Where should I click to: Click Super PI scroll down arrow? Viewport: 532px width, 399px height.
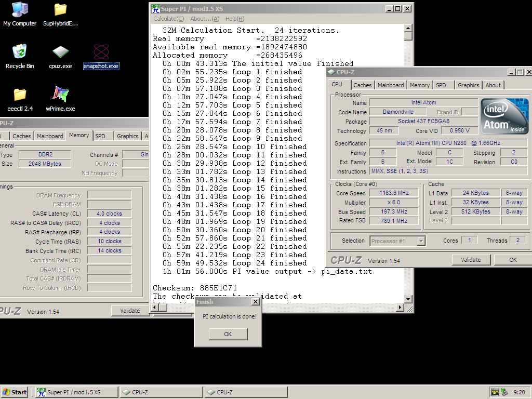pyautogui.click(x=408, y=299)
